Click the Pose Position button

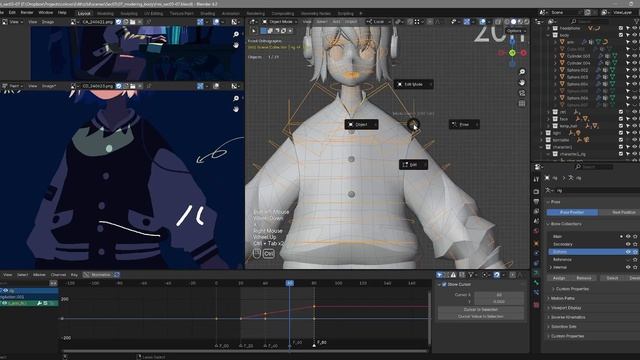572,212
